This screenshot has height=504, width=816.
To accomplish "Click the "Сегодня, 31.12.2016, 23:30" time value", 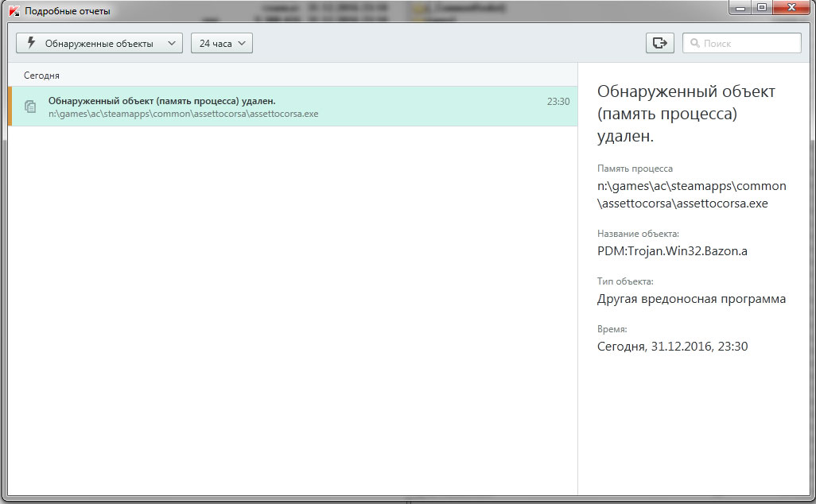I will 672,347.
